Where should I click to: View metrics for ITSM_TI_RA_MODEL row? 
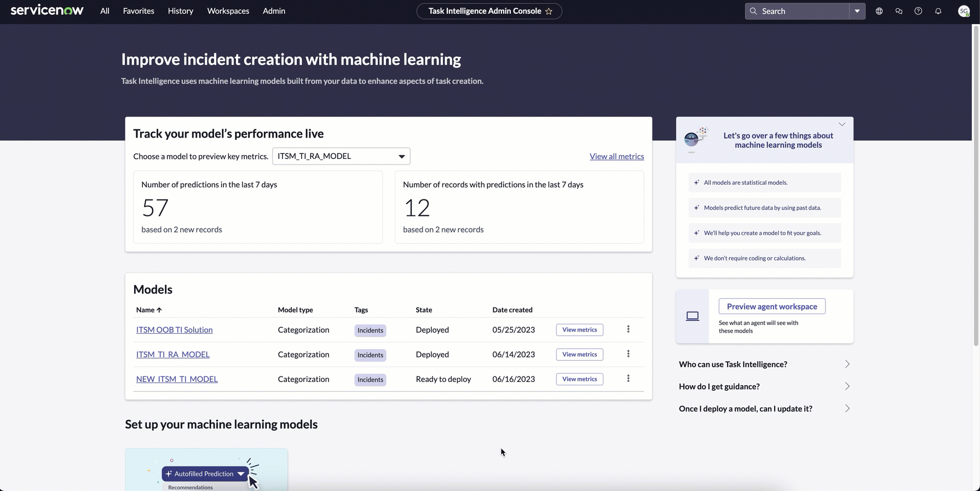[x=580, y=355]
